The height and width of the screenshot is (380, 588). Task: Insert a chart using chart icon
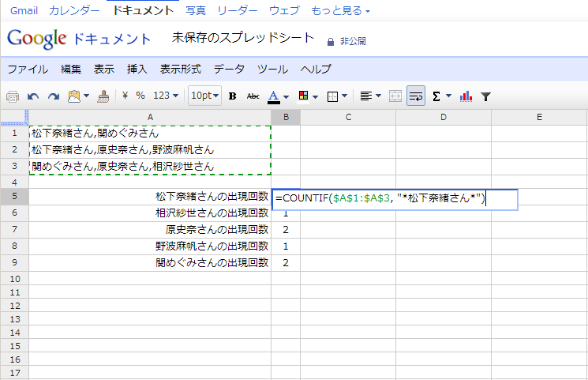click(x=466, y=96)
